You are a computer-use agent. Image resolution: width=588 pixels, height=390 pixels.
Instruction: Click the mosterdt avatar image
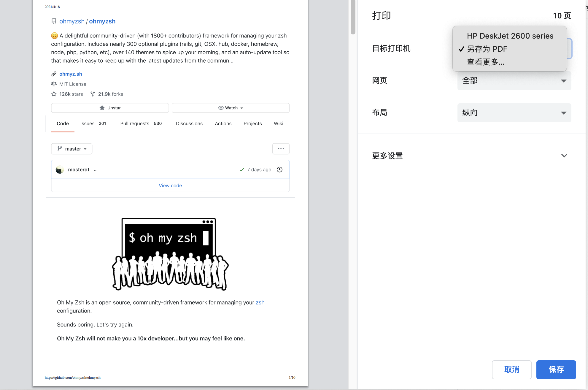click(x=60, y=169)
